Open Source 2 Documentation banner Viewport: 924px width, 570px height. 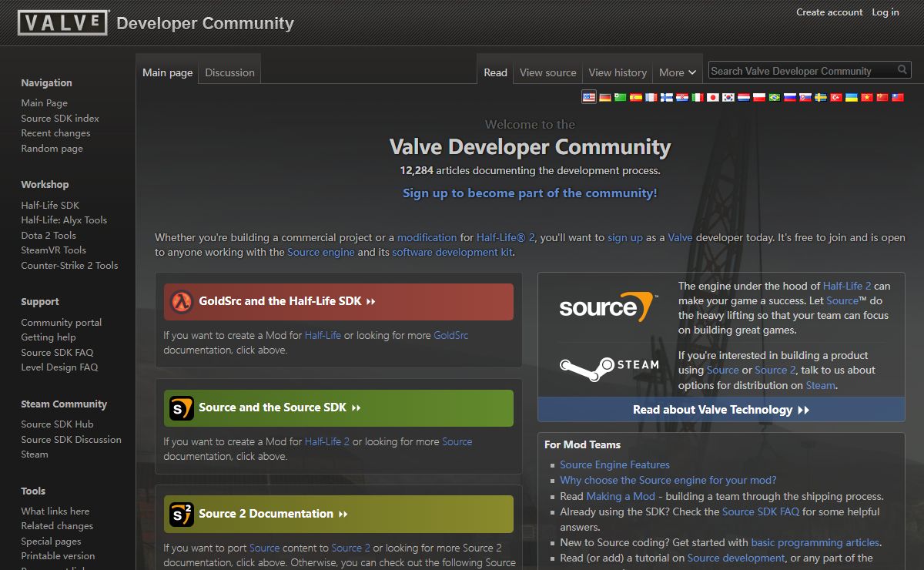tap(339, 514)
